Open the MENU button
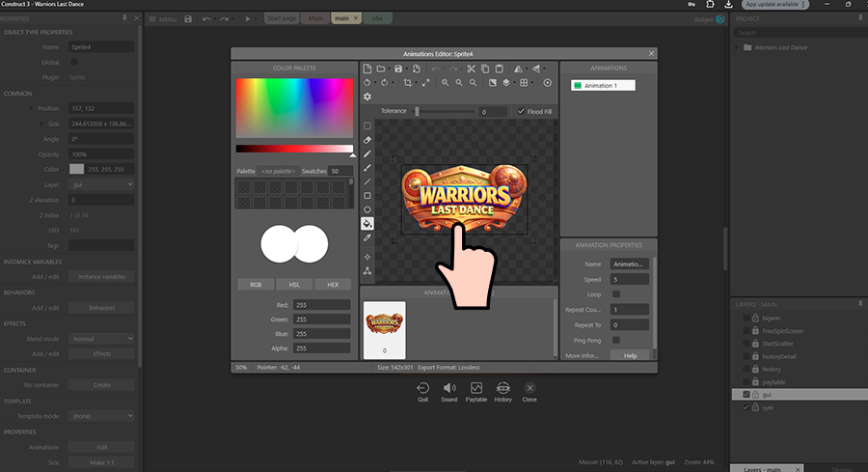Screen dimensions: 868x472 point(163,19)
